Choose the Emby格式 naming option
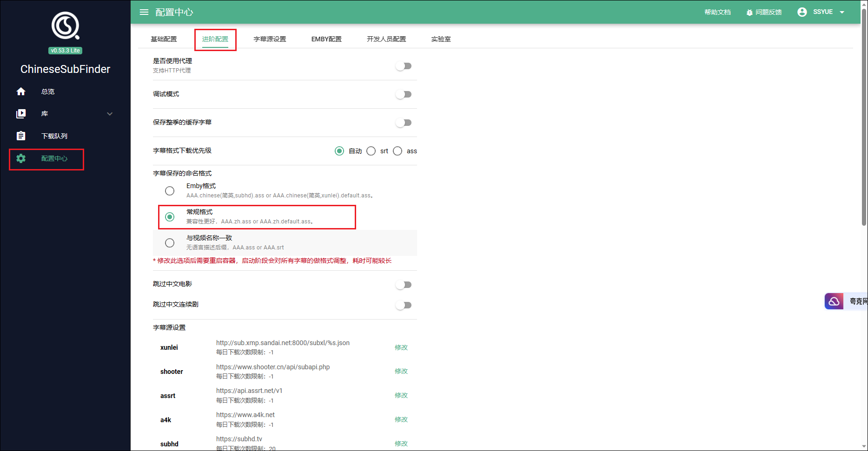Image resolution: width=868 pixels, height=451 pixels. (170, 191)
